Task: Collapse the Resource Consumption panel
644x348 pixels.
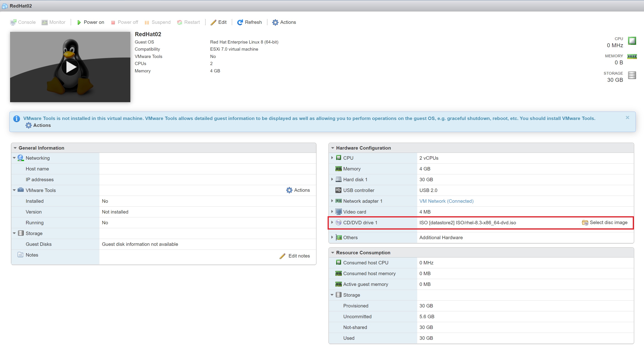Action: pos(332,253)
